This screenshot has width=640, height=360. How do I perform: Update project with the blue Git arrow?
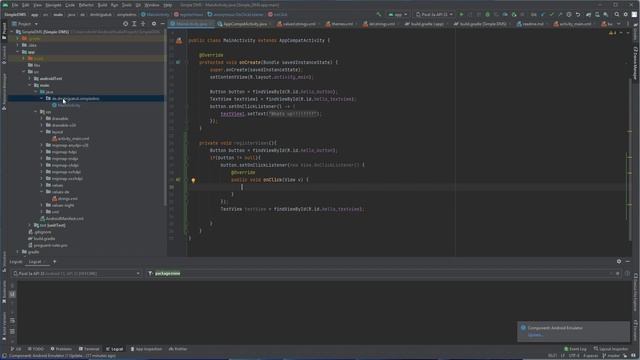click(543, 14)
